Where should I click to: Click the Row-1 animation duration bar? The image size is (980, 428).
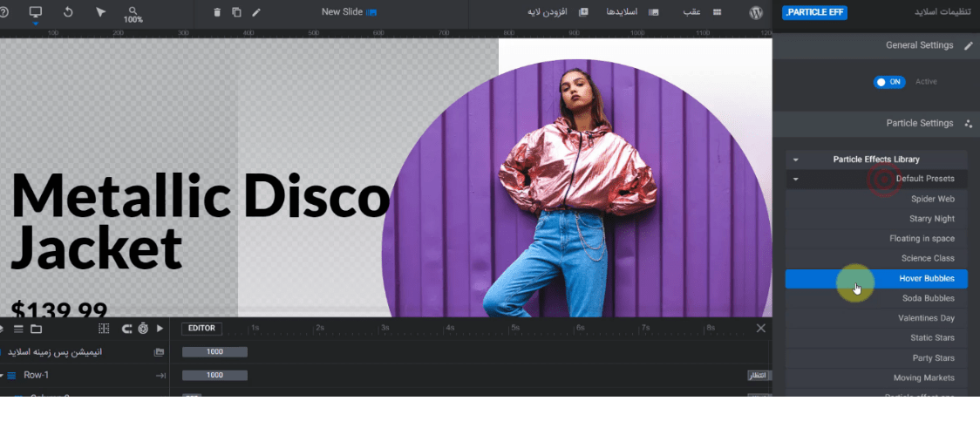point(214,375)
